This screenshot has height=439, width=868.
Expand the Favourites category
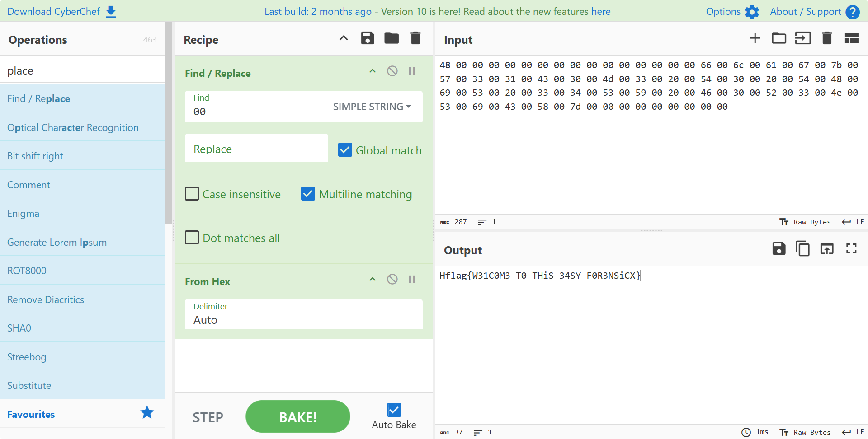pos(83,414)
